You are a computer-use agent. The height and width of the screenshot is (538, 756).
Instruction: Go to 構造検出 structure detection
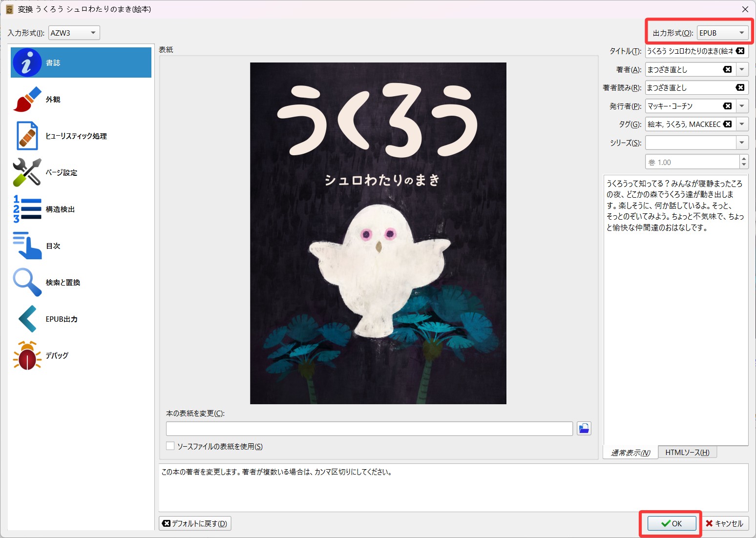pyautogui.click(x=60, y=209)
